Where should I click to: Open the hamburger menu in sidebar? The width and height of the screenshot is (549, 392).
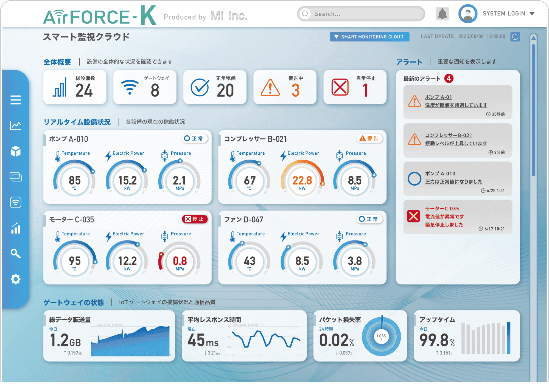pos(16,100)
